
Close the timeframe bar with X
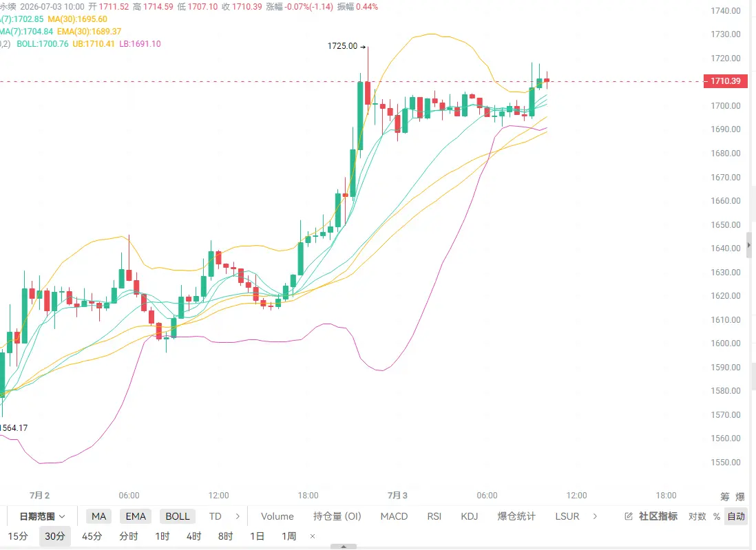point(313,536)
